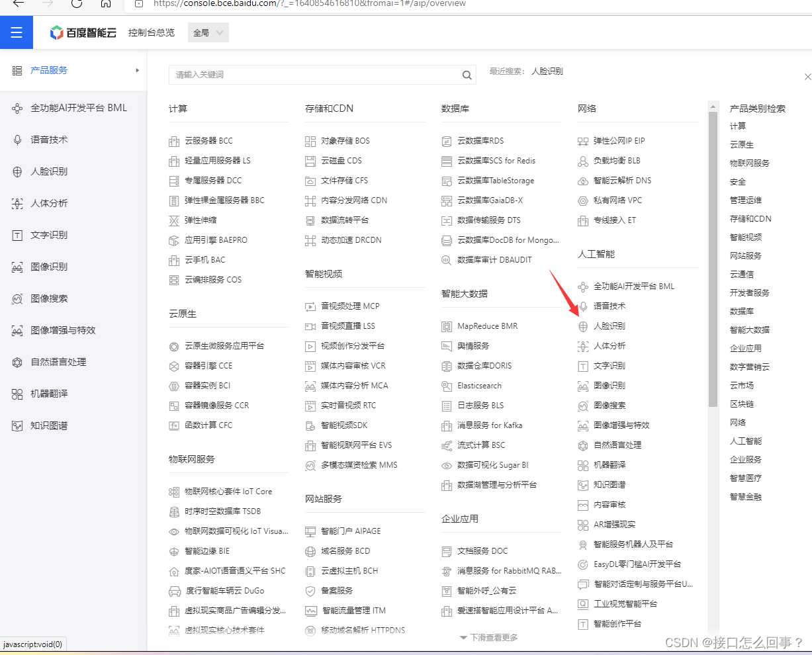
Task: Open 函数计算 CFC link
Action: [x=208, y=425]
